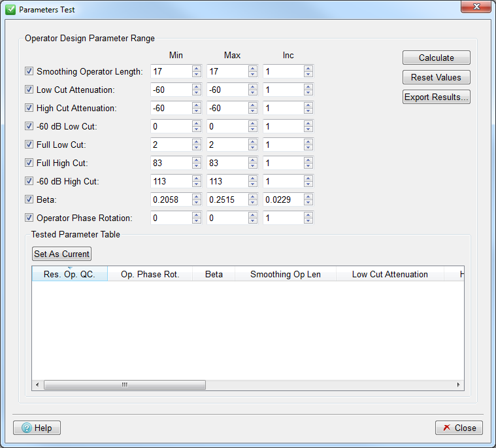496x448 pixels.
Task: Increase Smoothing Operator Length Min value
Action: (197, 68)
